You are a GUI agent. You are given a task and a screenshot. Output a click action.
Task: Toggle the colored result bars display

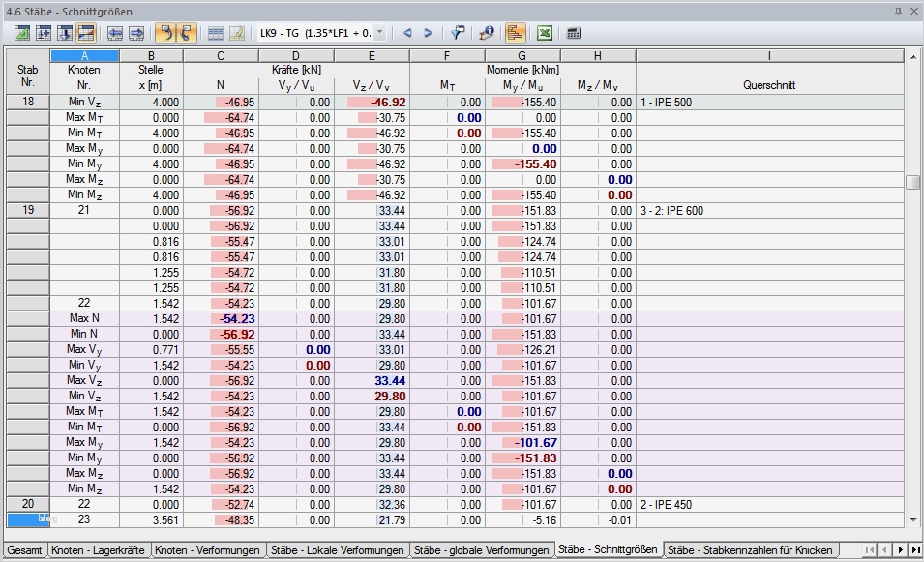point(515,33)
